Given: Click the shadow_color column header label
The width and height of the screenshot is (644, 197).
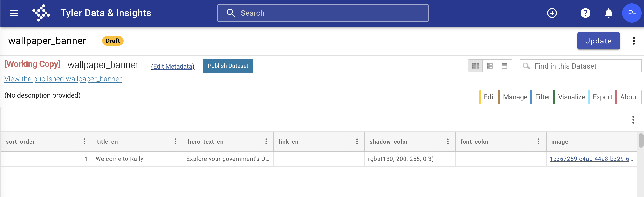Looking at the screenshot, I should (x=389, y=142).
